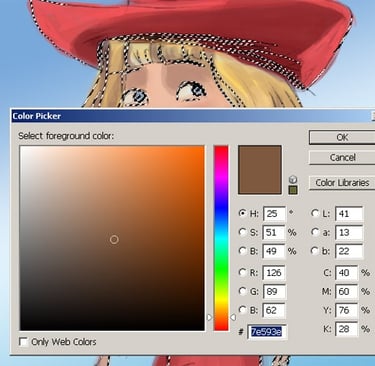Select the S saturation radio button

[243, 232]
